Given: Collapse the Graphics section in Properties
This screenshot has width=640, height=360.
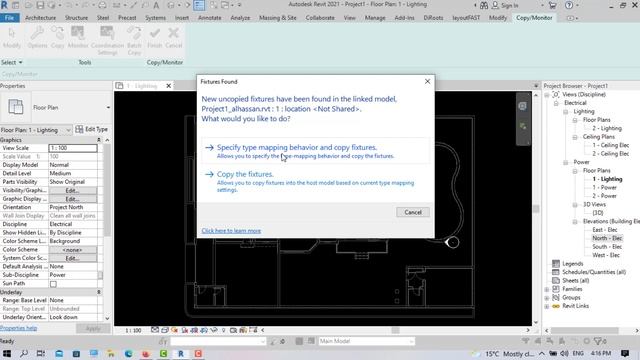Looking at the screenshot, I should 98,140.
